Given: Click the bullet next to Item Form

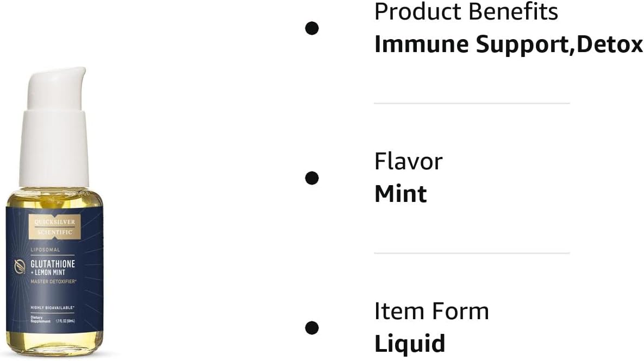Looking at the screenshot, I should pos(311,327).
